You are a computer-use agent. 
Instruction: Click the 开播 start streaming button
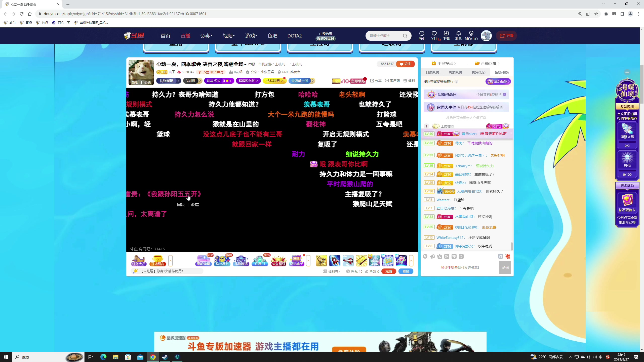(506, 36)
